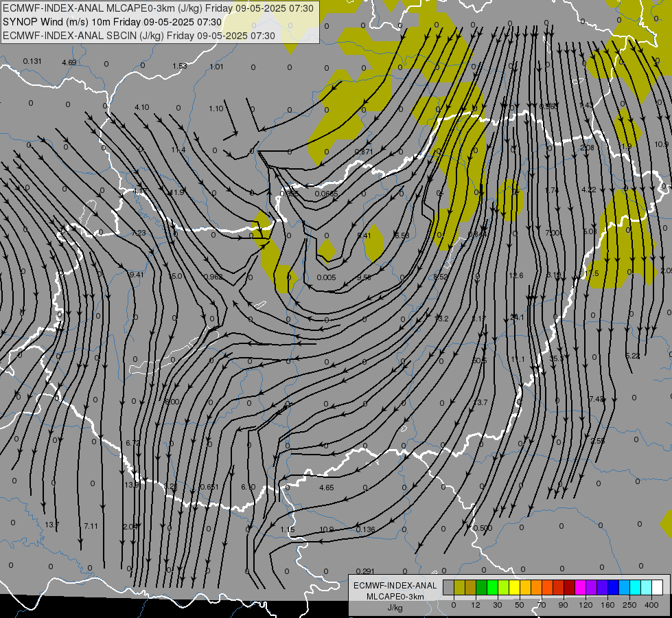The height and width of the screenshot is (618, 672).
Task: Click the legend tick label 12
Action: [x=476, y=605]
